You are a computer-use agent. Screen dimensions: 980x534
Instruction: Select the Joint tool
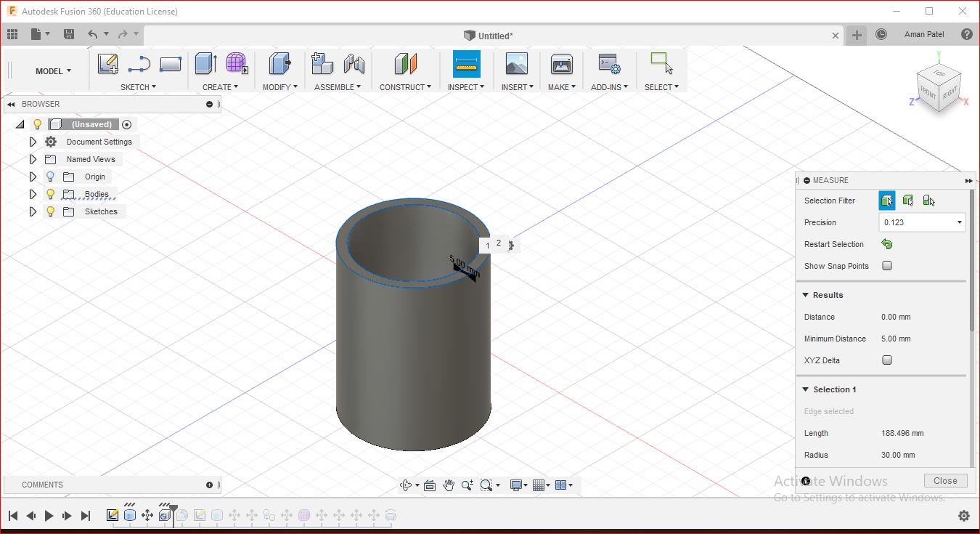click(x=354, y=64)
